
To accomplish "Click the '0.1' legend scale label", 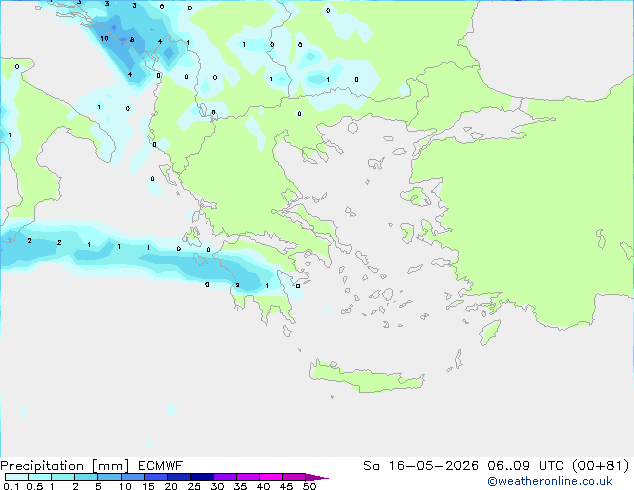I will click(11, 486).
